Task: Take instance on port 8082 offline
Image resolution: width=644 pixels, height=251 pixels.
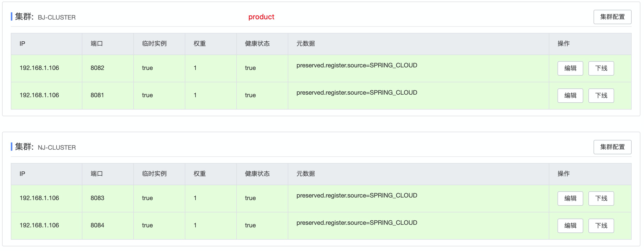Action: tap(601, 68)
